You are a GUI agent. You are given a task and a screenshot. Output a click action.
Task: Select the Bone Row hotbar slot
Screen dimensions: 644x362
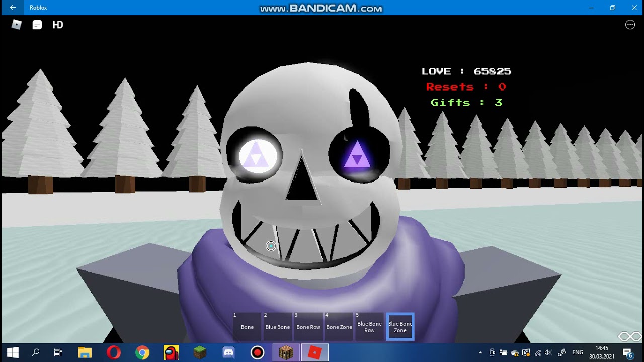tap(308, 326)
